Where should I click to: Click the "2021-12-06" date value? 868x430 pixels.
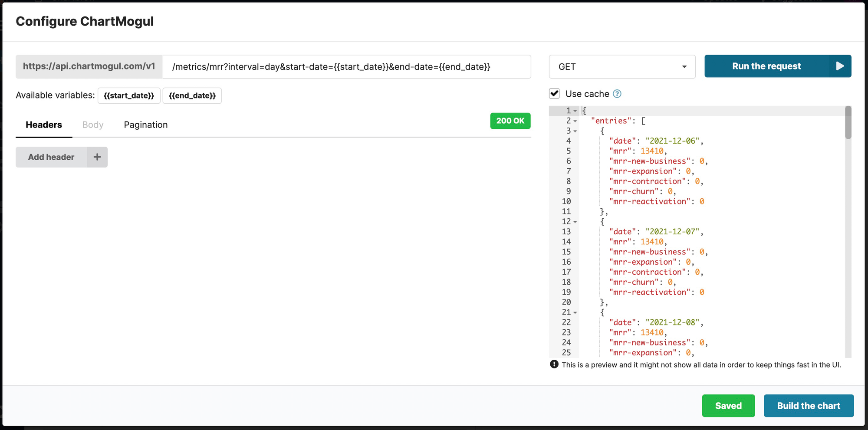(x=672, y=141)
